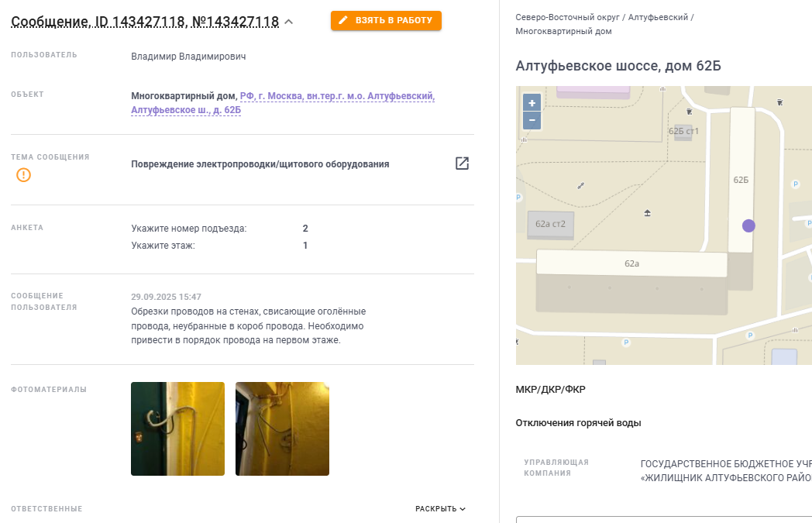This screenshot has width=812, height=523.
Task: Click the playground icon on the map
Action: click(647, 213)
